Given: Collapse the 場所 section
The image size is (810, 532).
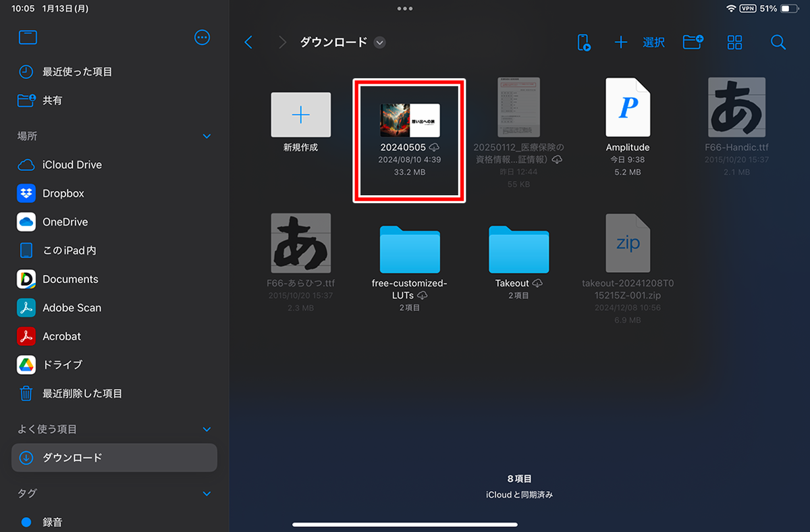Looking at the screenshot, I should [207, 136].
